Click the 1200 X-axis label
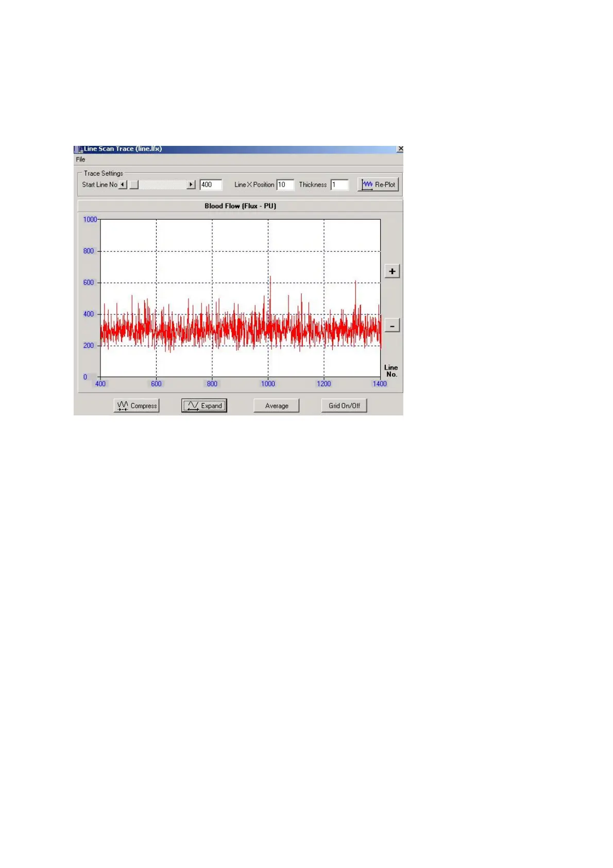This screenshot has height=868, width=613. [324, 383]
